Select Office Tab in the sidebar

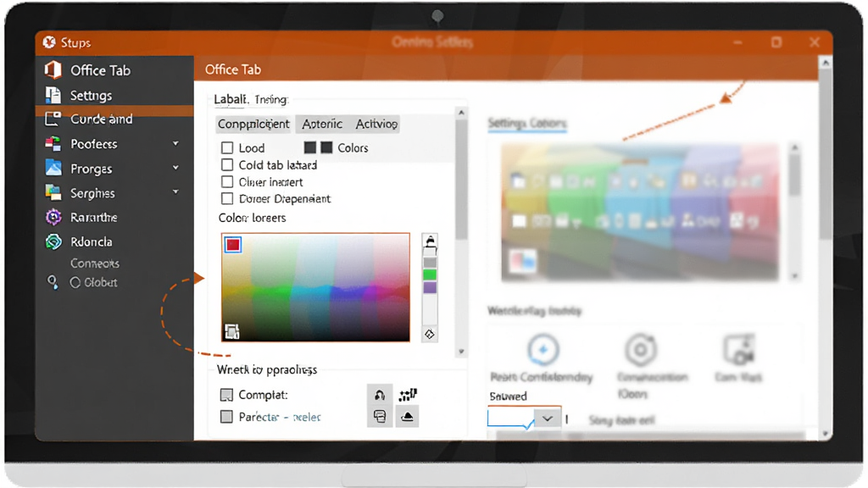pos(100,70)
